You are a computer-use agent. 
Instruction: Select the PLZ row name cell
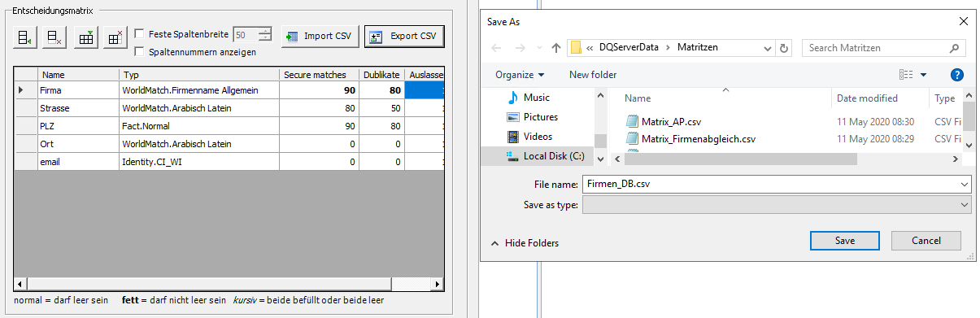pos(77,126)
